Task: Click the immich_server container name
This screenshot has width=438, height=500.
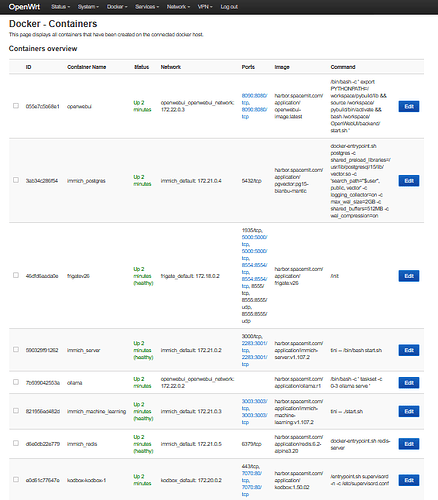Action: coord(83,350)
